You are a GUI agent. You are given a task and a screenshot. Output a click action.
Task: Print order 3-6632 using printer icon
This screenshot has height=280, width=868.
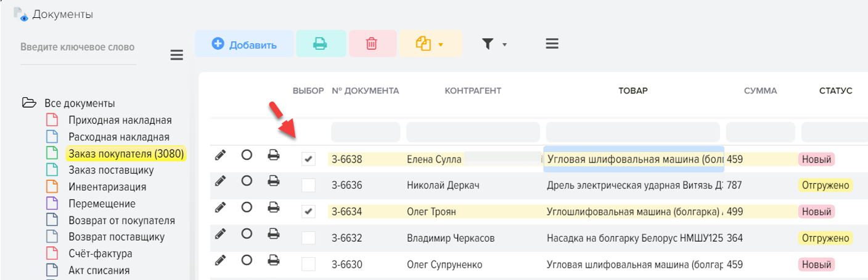tap(274, 234)
